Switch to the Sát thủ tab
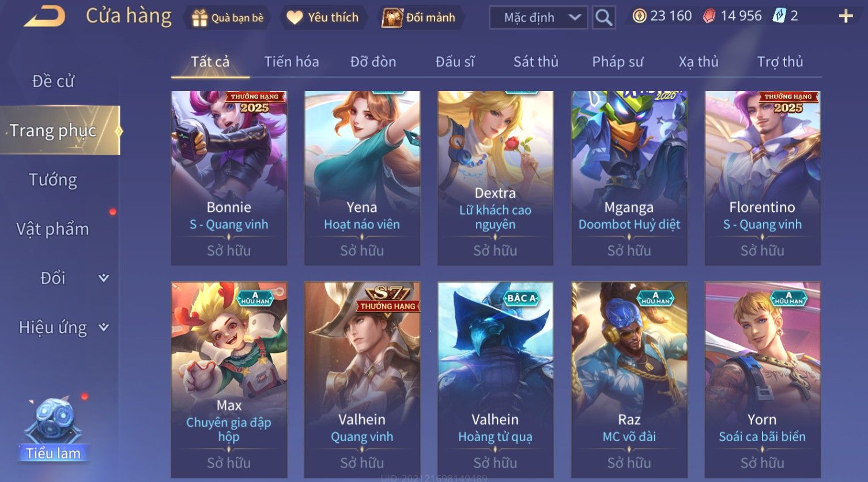 tap(536, 62)
